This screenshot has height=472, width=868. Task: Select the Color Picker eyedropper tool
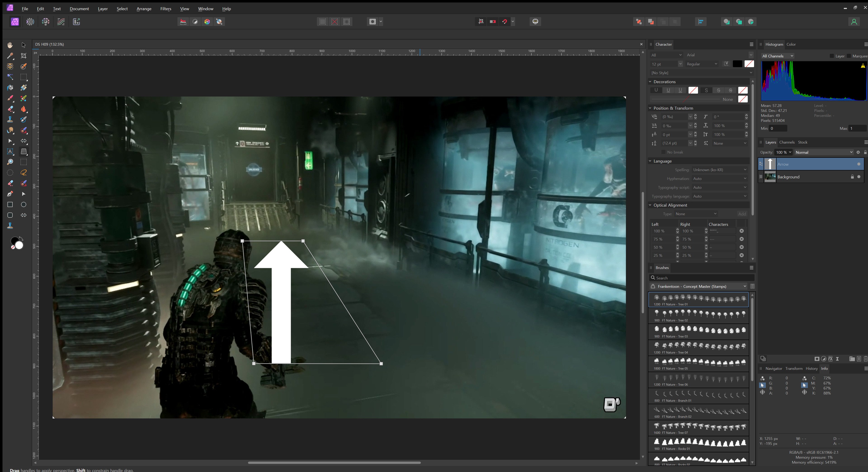click(10, 56)
